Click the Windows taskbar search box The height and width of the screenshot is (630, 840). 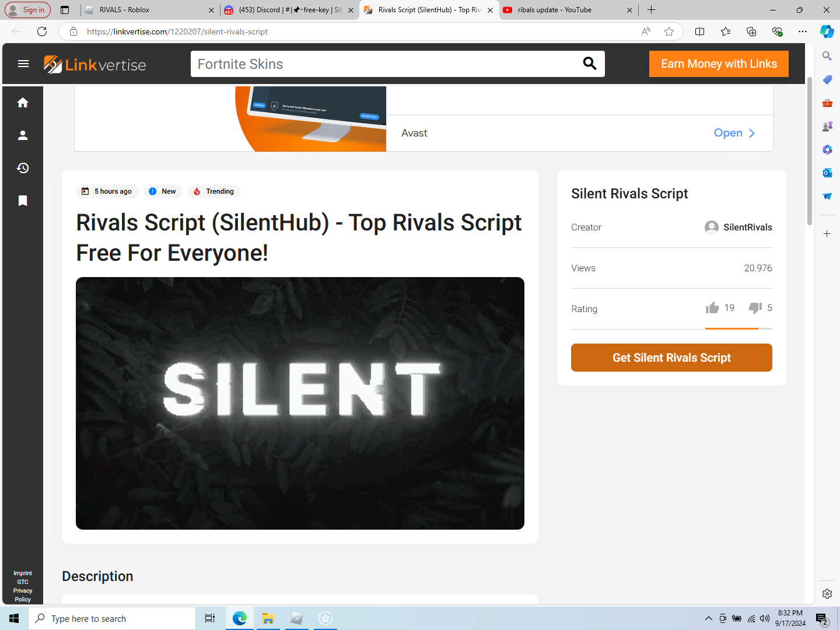point(112,618)
